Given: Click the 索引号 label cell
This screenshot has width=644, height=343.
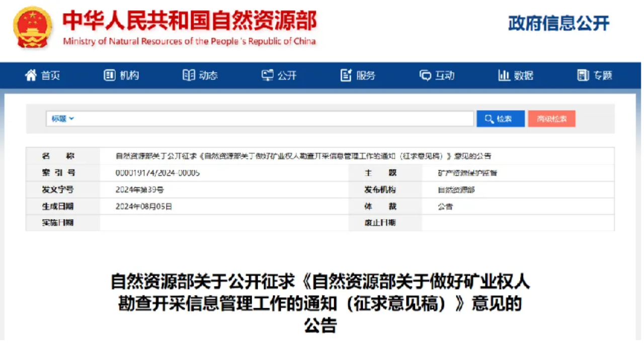Looking at the screenshot, I should [63, 173].
